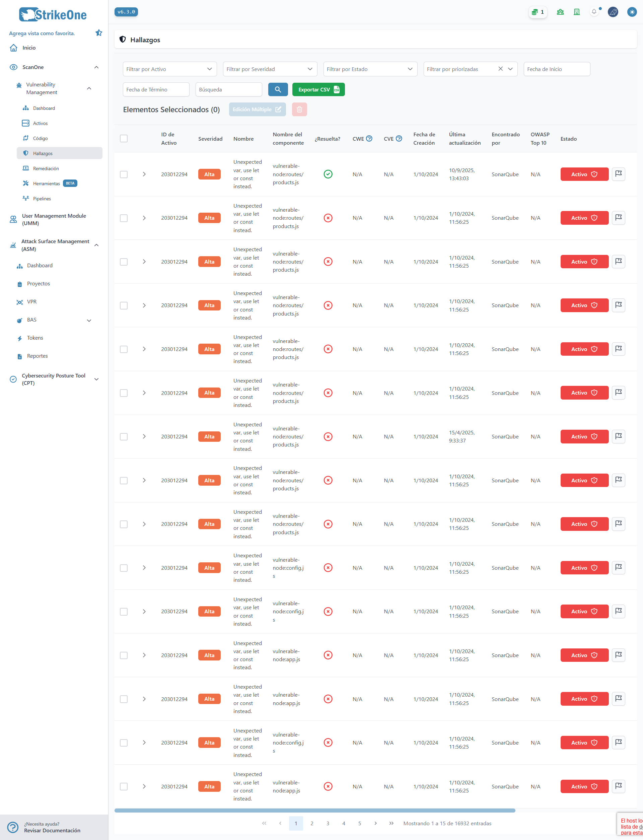Navigate to Proyectos under ASM
Screen dimensions: 643x840
[38, 284]
